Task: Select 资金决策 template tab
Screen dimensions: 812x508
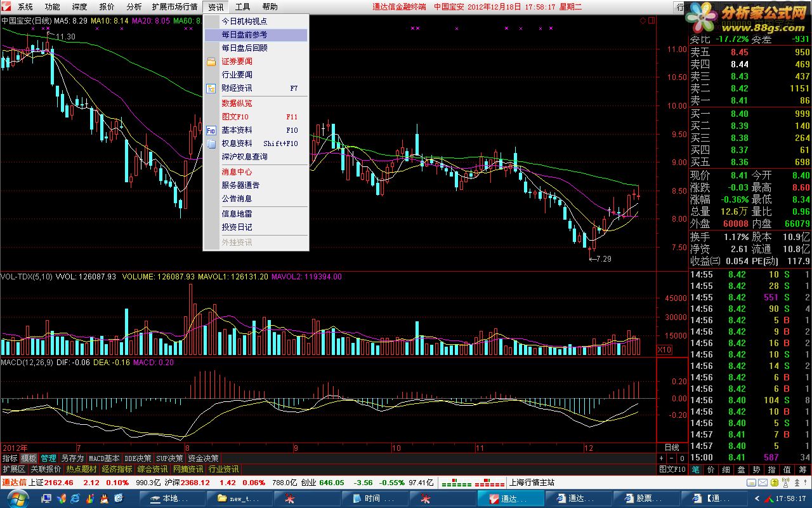Action: (x=203, y=458)
